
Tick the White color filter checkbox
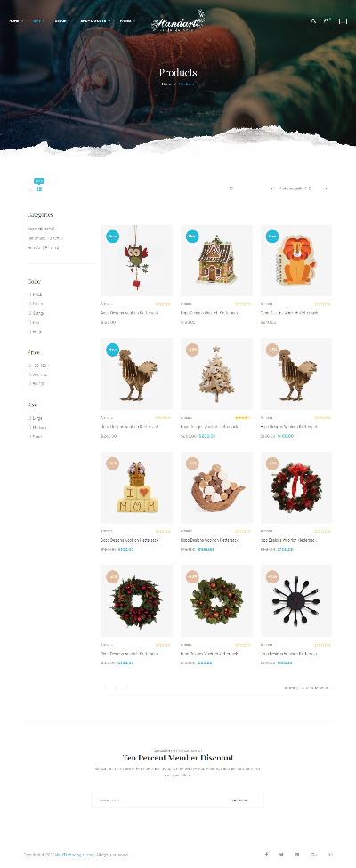28,332
